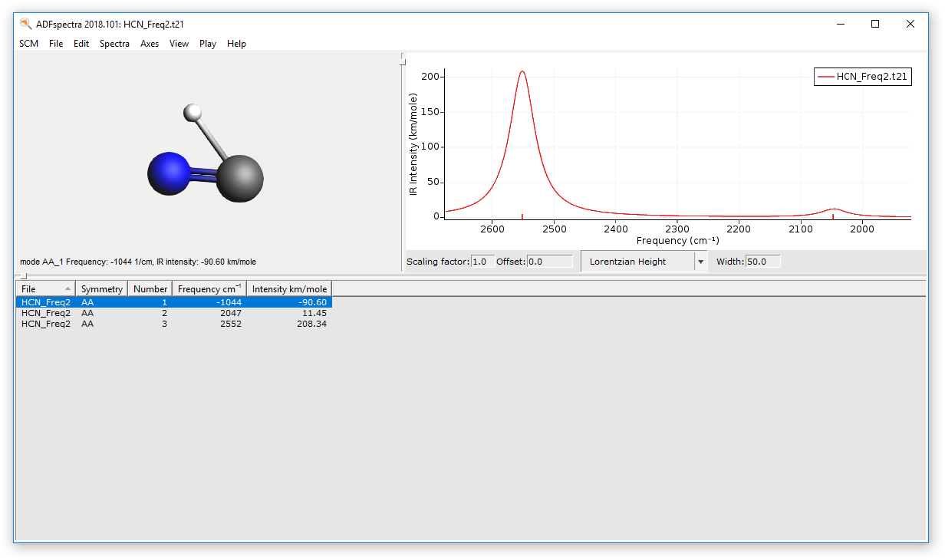Click the mode AA_1 status text
Viewport: 945px width, 560px height.
138,262
